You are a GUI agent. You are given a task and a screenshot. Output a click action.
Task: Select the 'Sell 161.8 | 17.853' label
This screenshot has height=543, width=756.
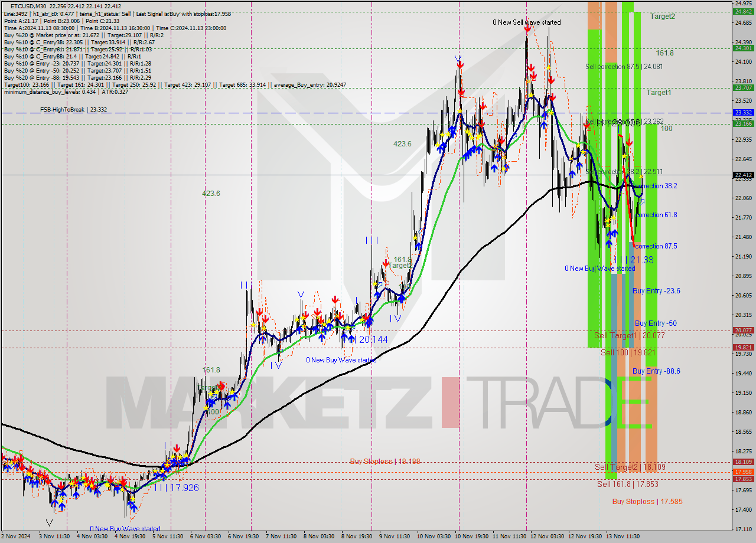(627, 484)
